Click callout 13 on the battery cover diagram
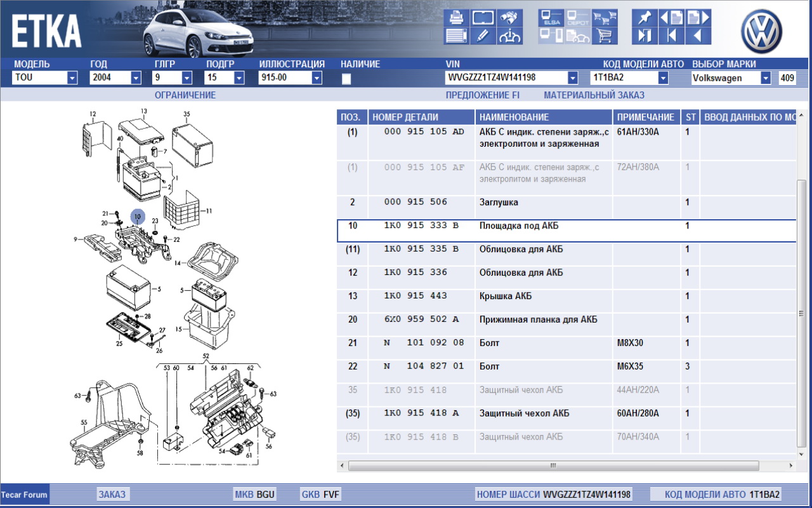812x508 pixels. pos(144,111)
